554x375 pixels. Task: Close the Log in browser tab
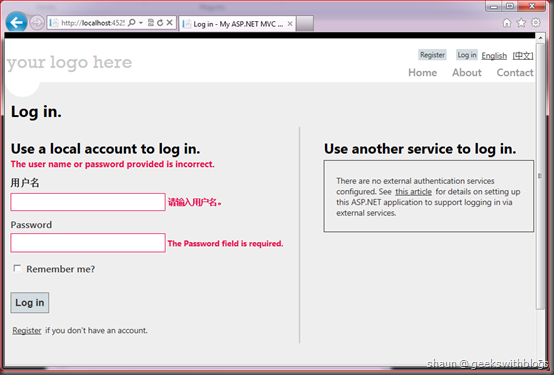coord(290,24)
